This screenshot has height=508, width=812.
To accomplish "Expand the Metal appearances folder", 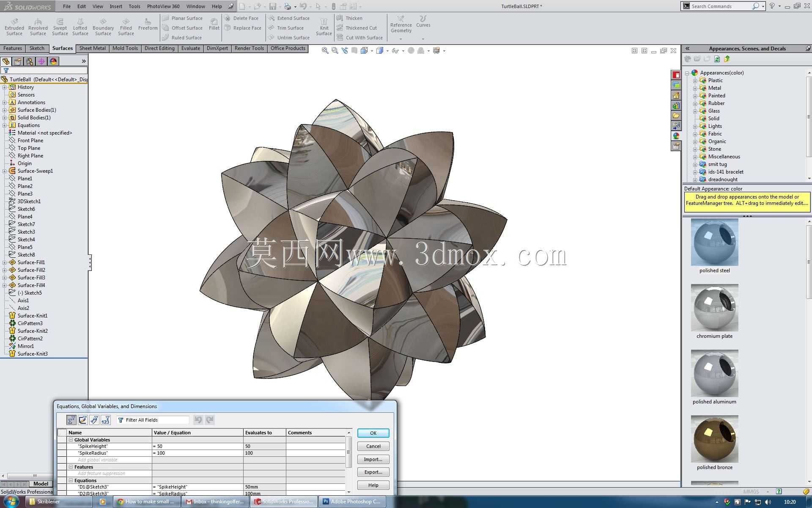I will (x=695, y=88).
